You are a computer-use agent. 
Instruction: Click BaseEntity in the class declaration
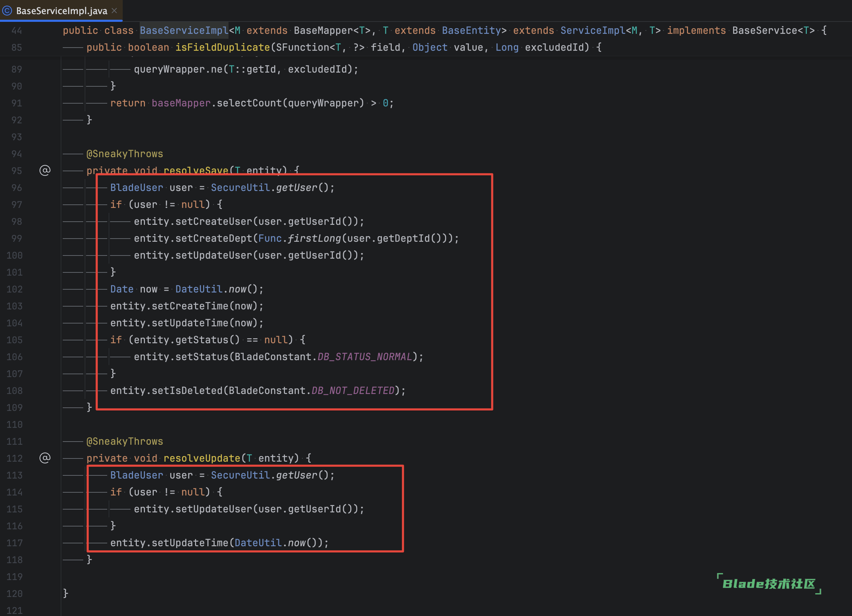point(471,30)
